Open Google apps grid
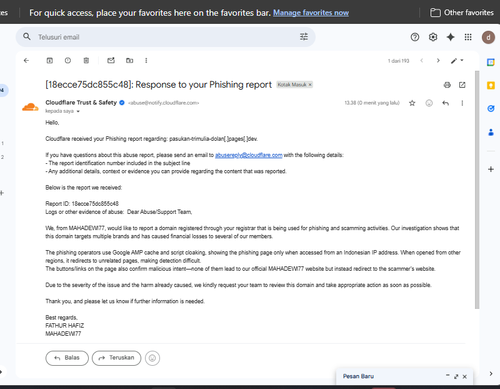The width and height of the screenshot is (500, 389). pyautogui.click(x=468, y=37)
